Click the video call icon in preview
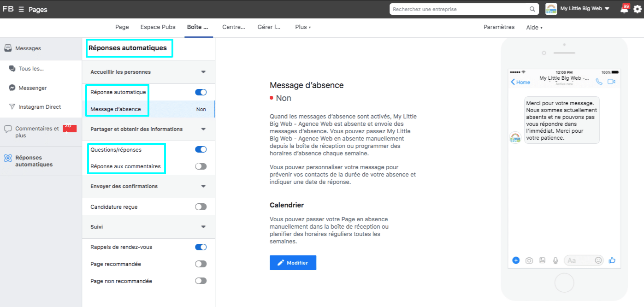 [611, 82]
